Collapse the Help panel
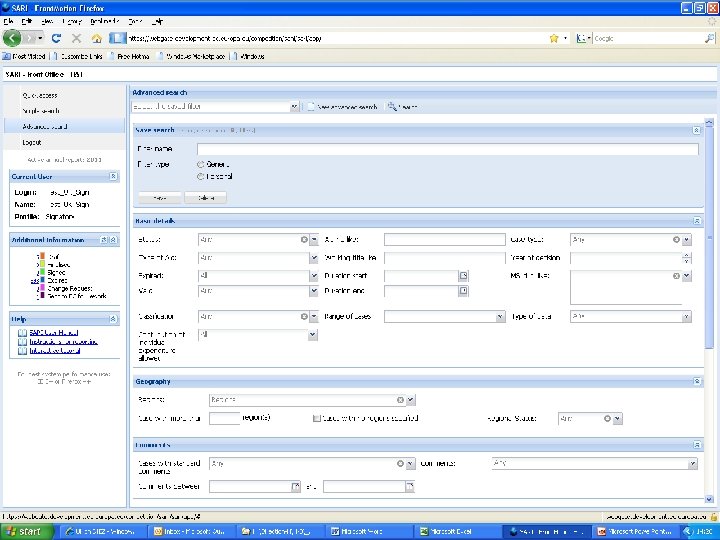 (x=113, y=319)
